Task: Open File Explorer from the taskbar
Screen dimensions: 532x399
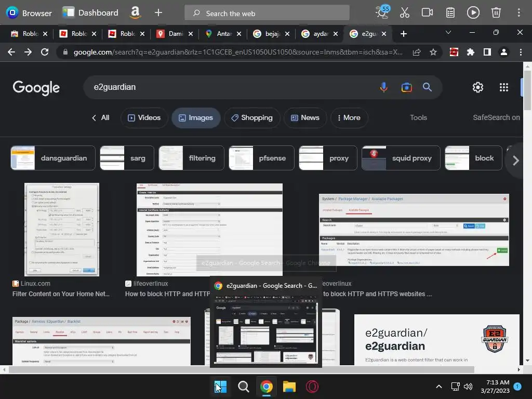Action: (289, 387)
